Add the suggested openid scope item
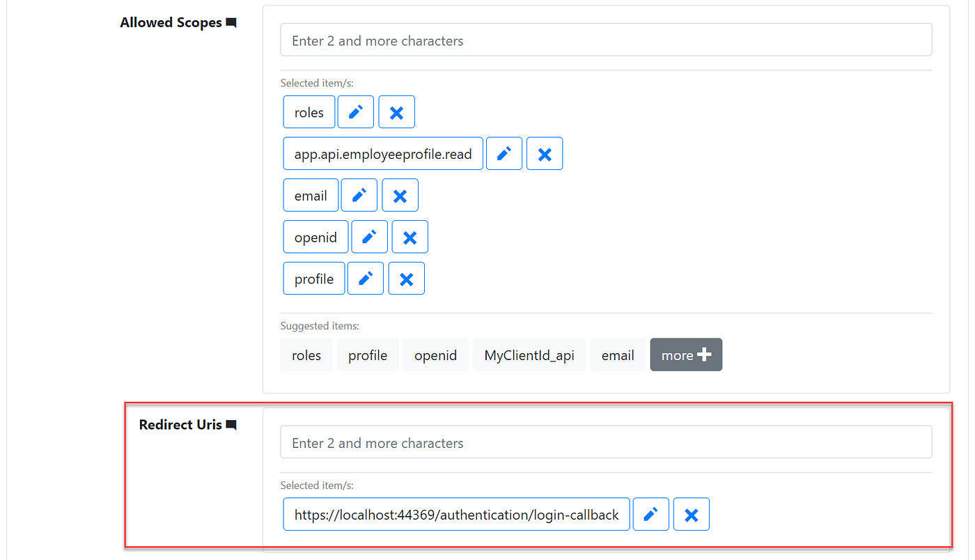 click(435, 355)
